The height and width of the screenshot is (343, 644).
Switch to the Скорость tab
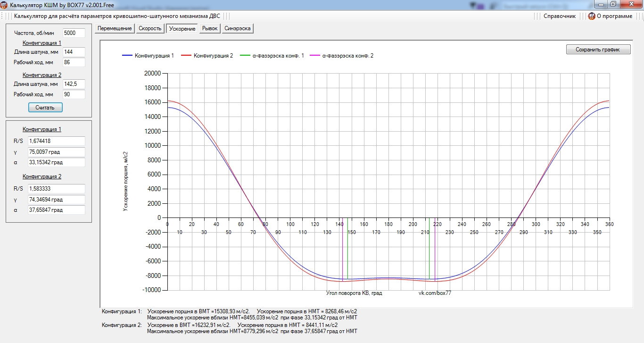coord(150,28)
